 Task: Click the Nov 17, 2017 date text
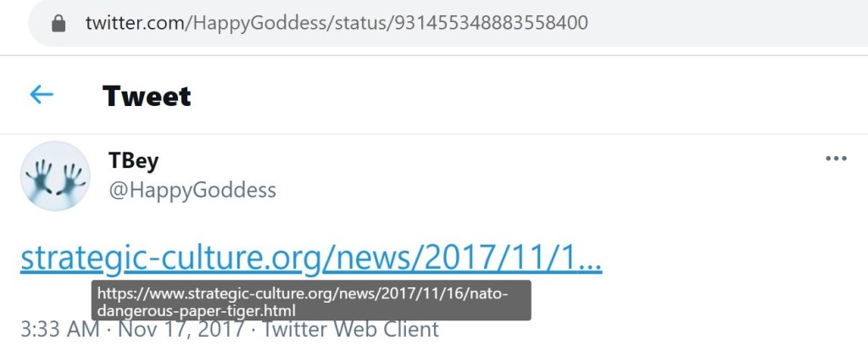click(x=181, y=329)
